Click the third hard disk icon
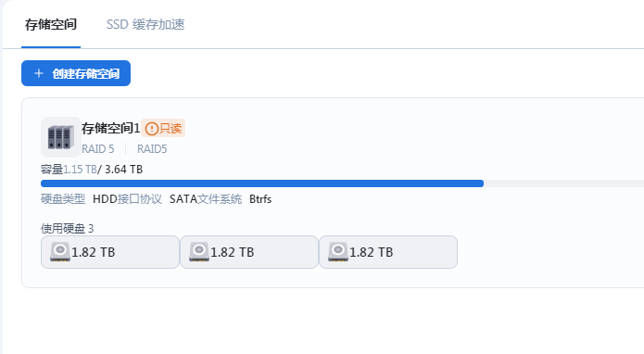 (x=338, y=252)
